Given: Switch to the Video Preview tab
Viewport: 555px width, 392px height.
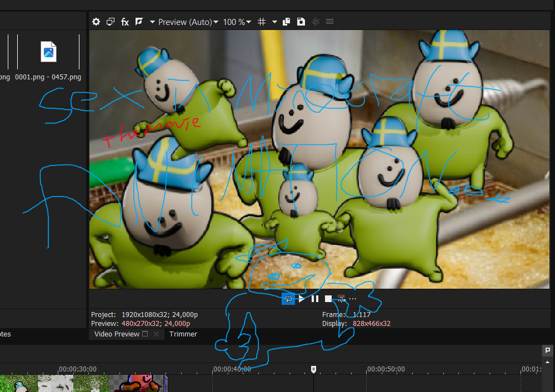Looking at the screenshot, I should coord(117,334).
